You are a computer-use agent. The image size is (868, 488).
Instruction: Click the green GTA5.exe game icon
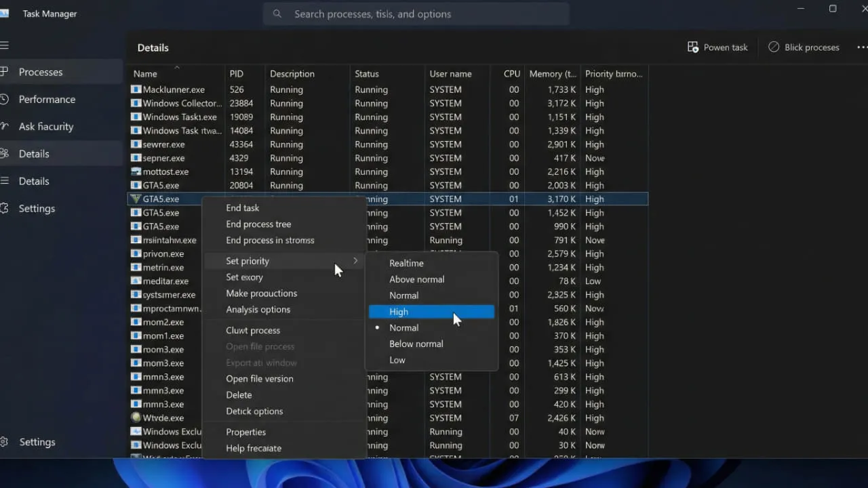pyautogui.click(x=136, y=199)
